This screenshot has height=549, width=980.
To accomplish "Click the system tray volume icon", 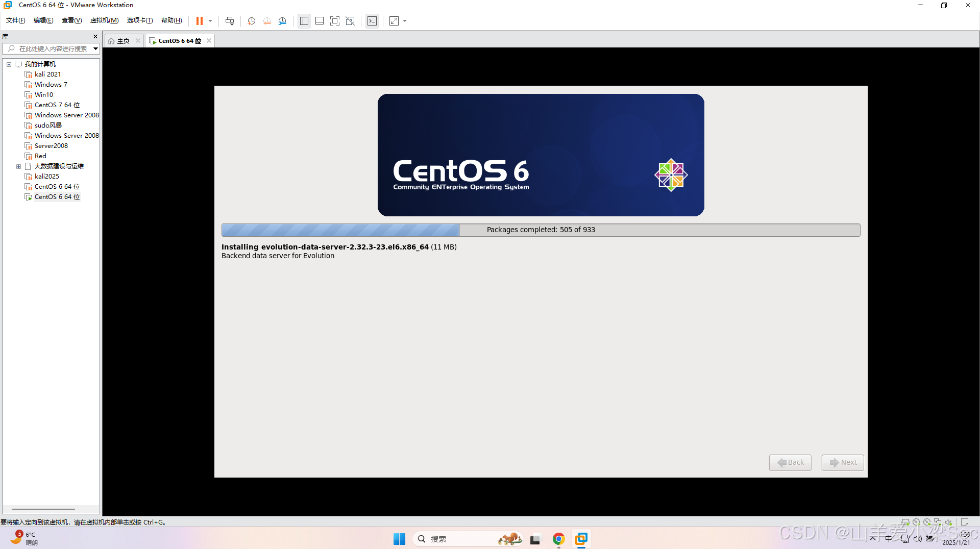I will (918, 539).
